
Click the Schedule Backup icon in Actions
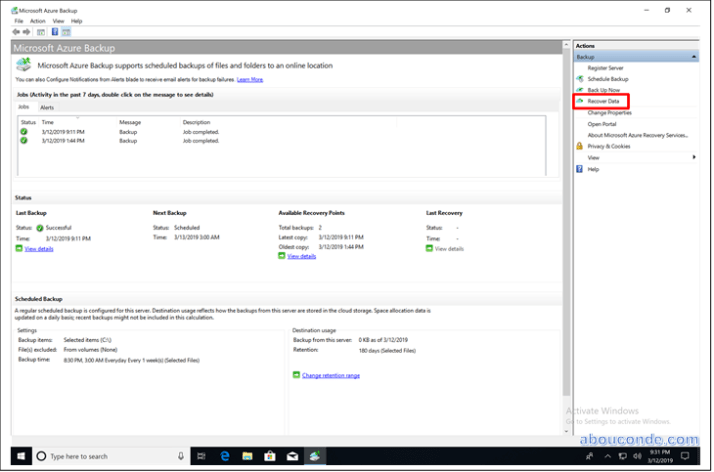click(580, 79)
